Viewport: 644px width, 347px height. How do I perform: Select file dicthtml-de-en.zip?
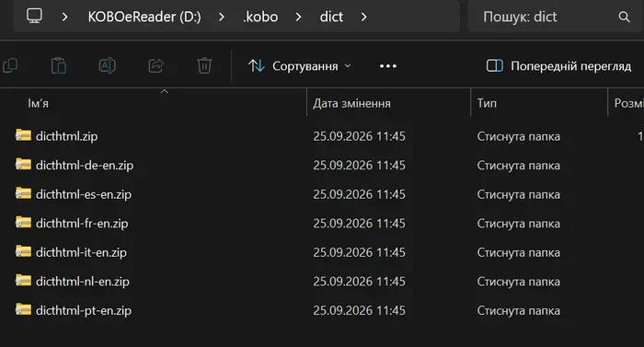click(85, 166)
